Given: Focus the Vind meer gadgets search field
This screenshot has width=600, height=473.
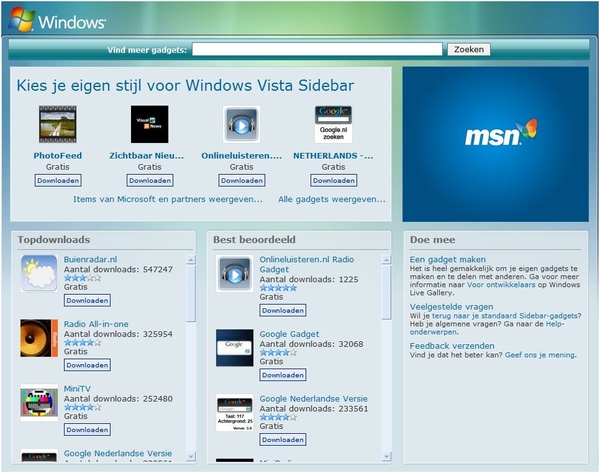Looking at the screenshot, I should [317, 49].
